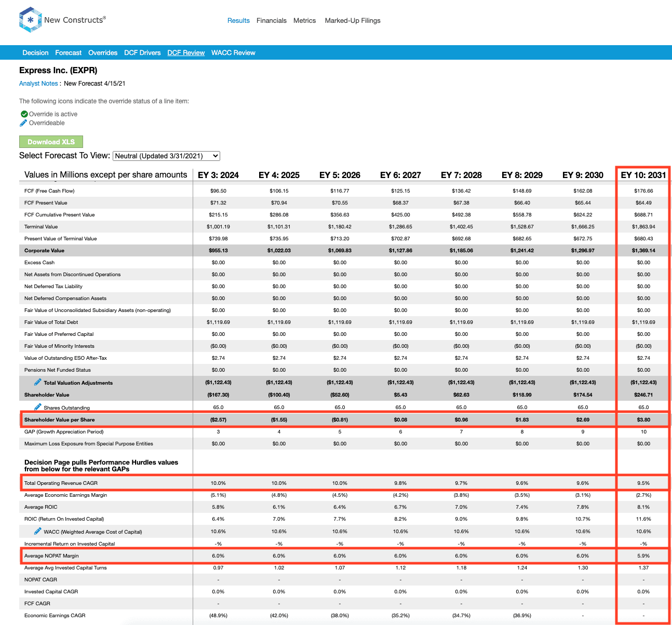672x625 pixels.
Task: Click 1.37 Invested Capital Turns cell
Action: (x=643, y=568)
